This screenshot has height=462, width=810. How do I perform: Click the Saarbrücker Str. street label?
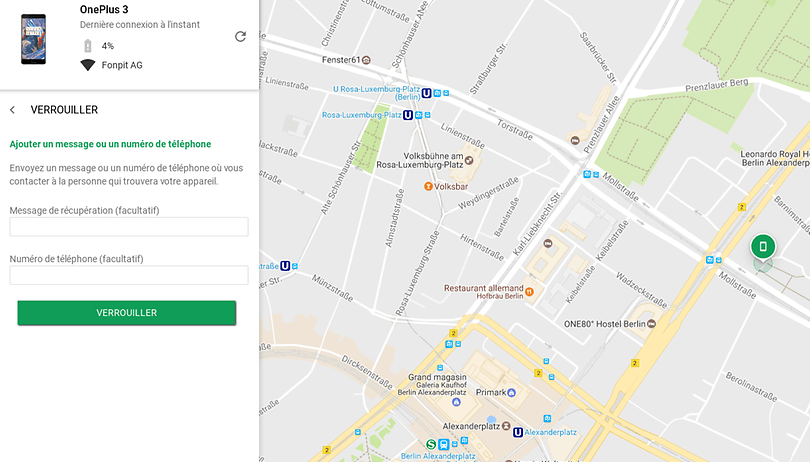(x=598, y=58)
